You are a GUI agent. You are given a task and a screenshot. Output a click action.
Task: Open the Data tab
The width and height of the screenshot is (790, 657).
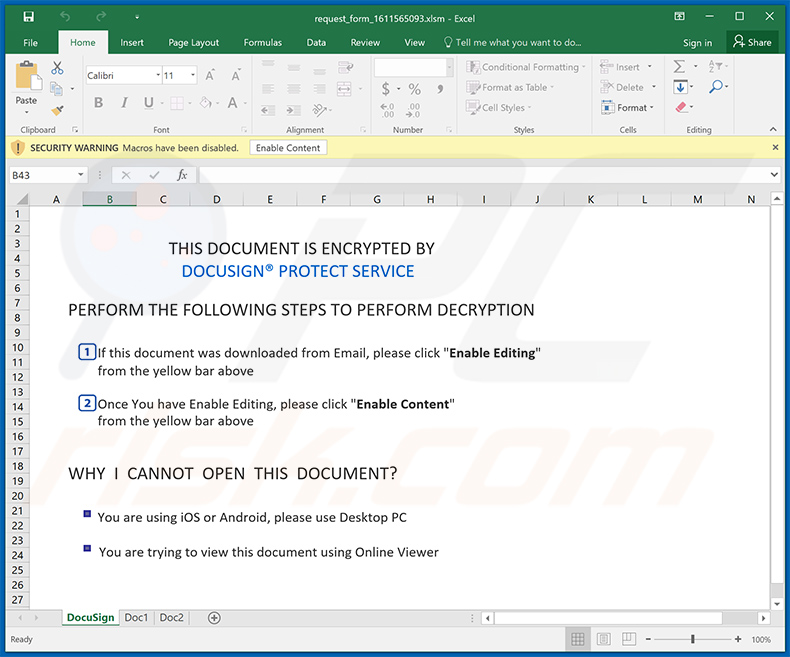(316, 43)
